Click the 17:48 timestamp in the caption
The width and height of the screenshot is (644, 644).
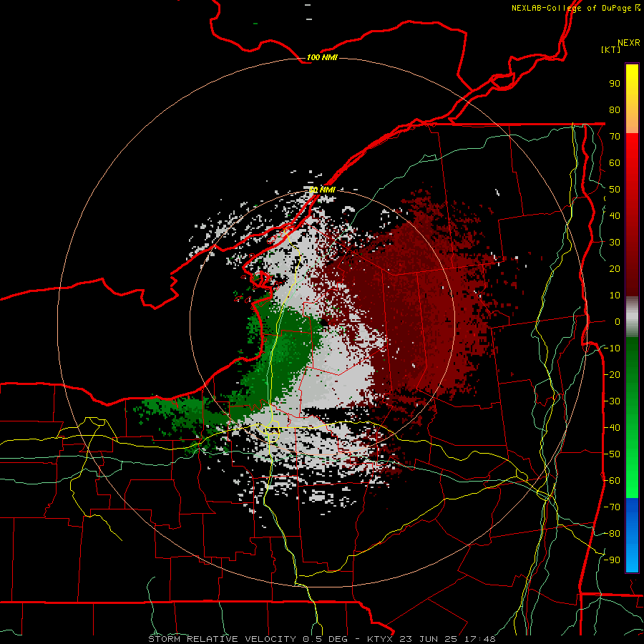[480, 639]
